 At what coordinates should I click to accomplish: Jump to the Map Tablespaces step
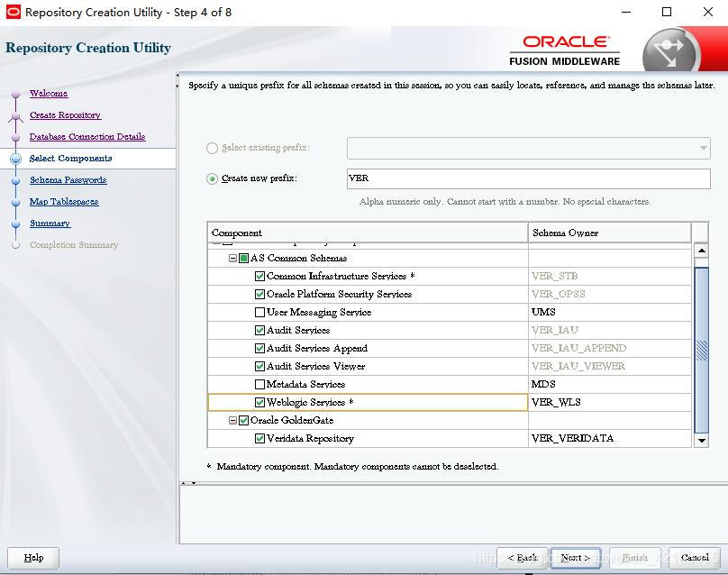coord(64,202)
